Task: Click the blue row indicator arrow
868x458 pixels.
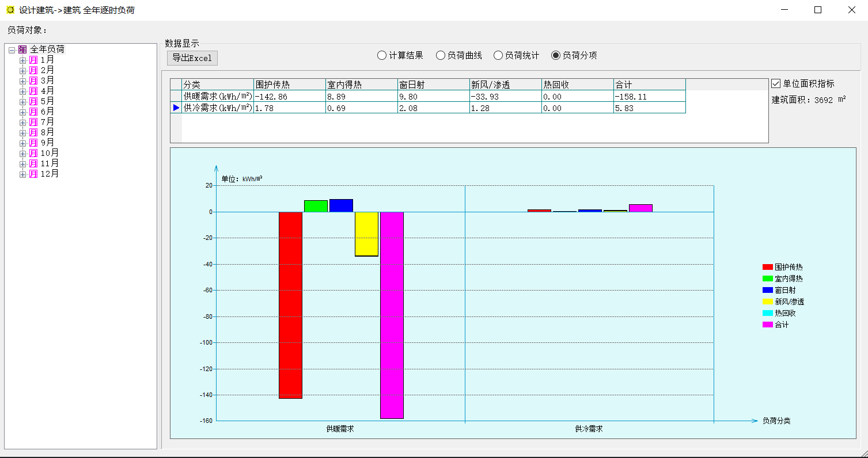Action: click(x=176, y=108)
